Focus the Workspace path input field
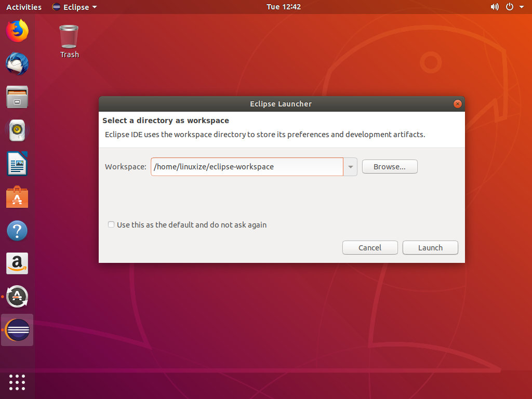The width and height of the screenshot is (532, 399). coord(247,167)
